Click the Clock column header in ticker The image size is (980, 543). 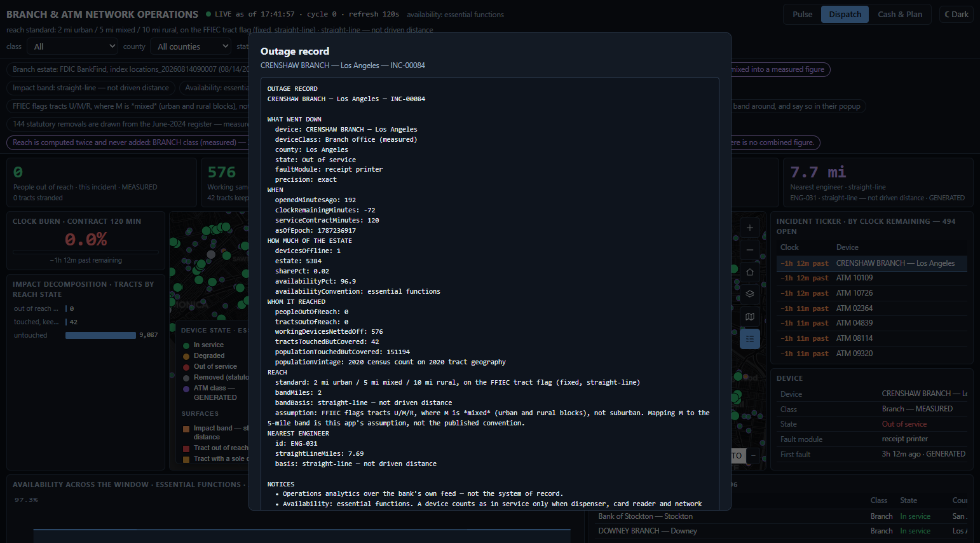789,247
